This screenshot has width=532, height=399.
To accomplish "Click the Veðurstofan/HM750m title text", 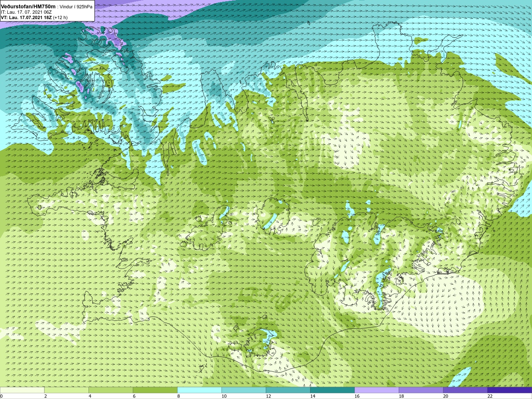I will click(x=28, y=6).
